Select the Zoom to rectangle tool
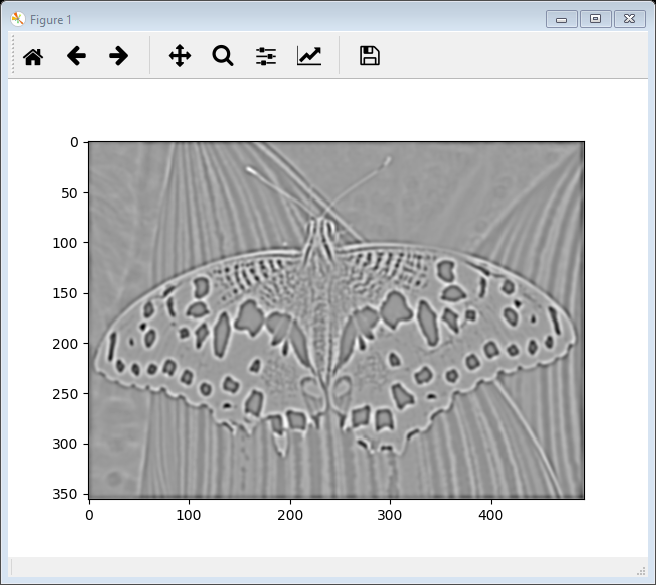 [223, 56]
